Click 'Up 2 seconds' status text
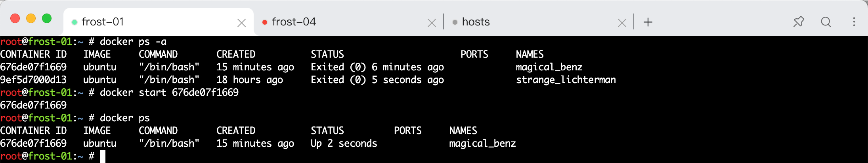The height and width of the screenshot is (163, 868). pyautogui.click(x=344, y=144)
